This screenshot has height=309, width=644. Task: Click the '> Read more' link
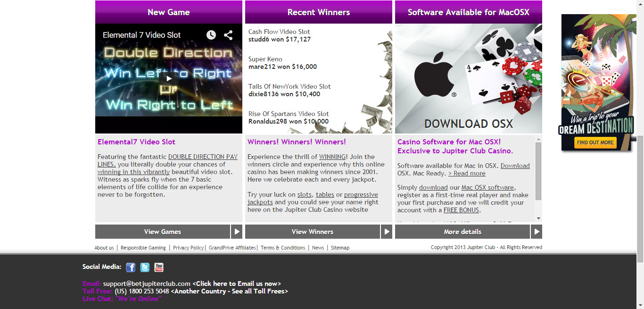point(467,173)
